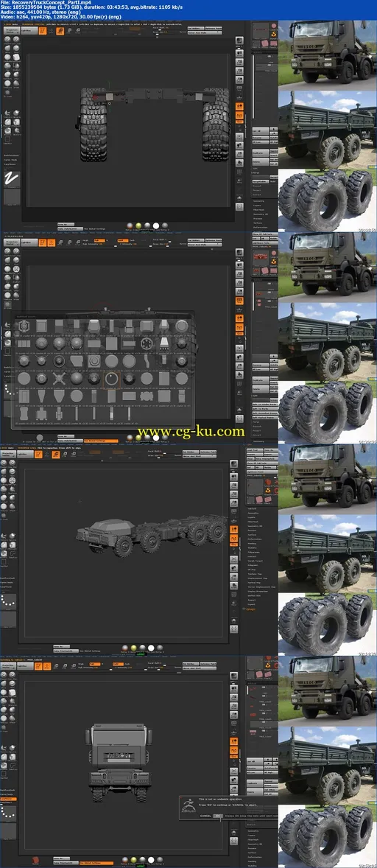
Task: Click Projection Master button in first frame
Action: [x=10, y=32]
